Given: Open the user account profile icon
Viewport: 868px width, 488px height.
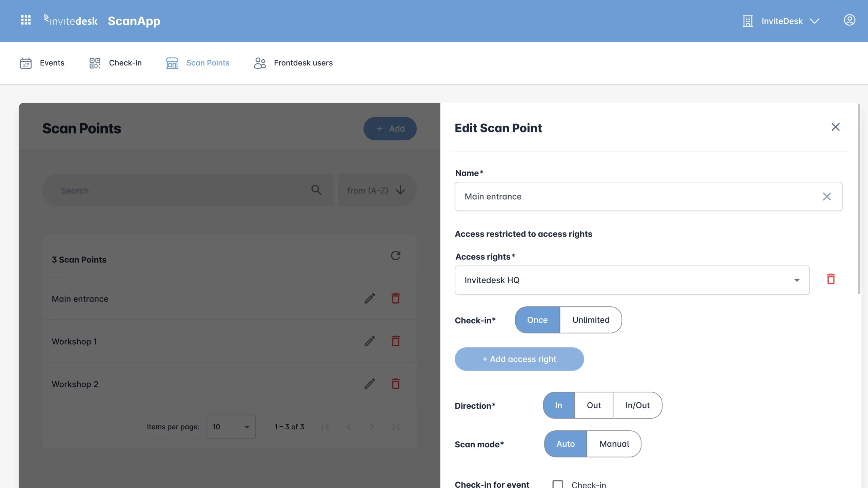Looking at the screenshot, I should [x=849, y=20].
